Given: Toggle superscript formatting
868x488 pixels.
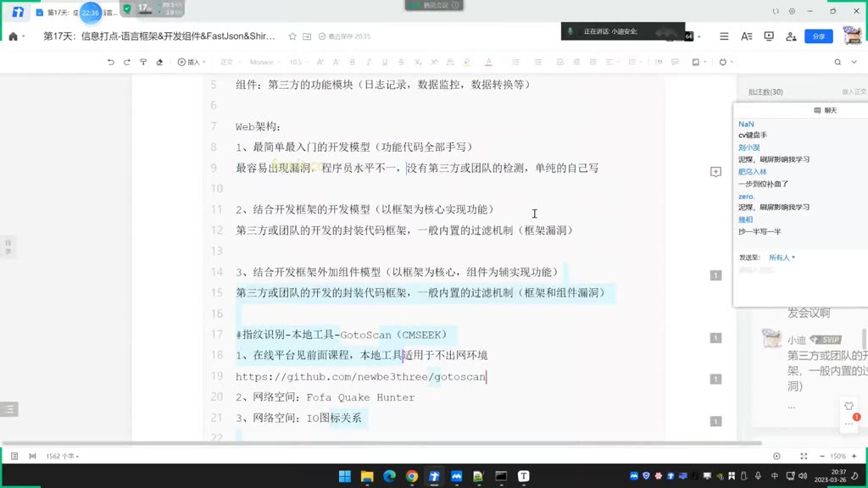Looking at the screenshot, I should click(434, 62).
